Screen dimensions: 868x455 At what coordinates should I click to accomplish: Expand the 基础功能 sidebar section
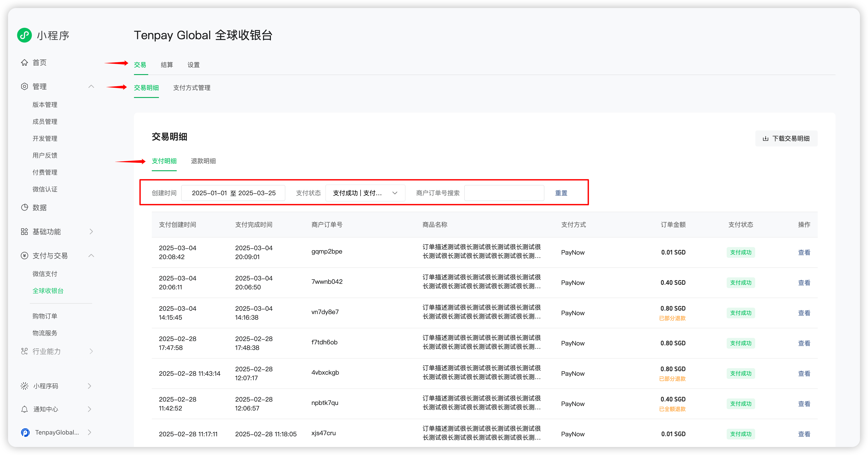click(x=91, y=232)
